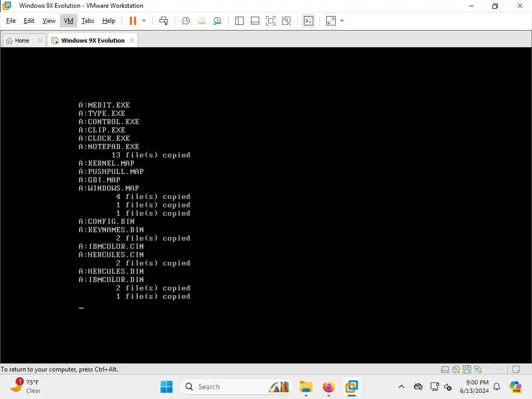Open the Windows Start menu
532x399 pixels.
point(166,387)
